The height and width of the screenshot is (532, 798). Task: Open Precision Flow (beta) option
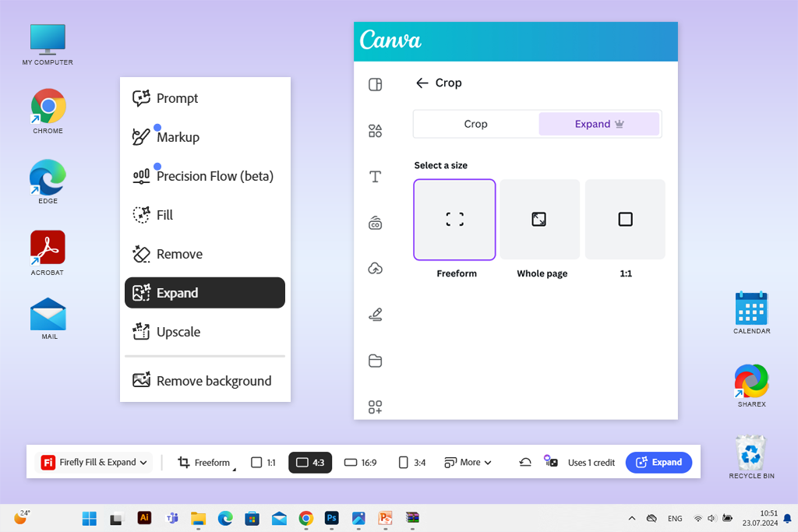tap(205, 176)
